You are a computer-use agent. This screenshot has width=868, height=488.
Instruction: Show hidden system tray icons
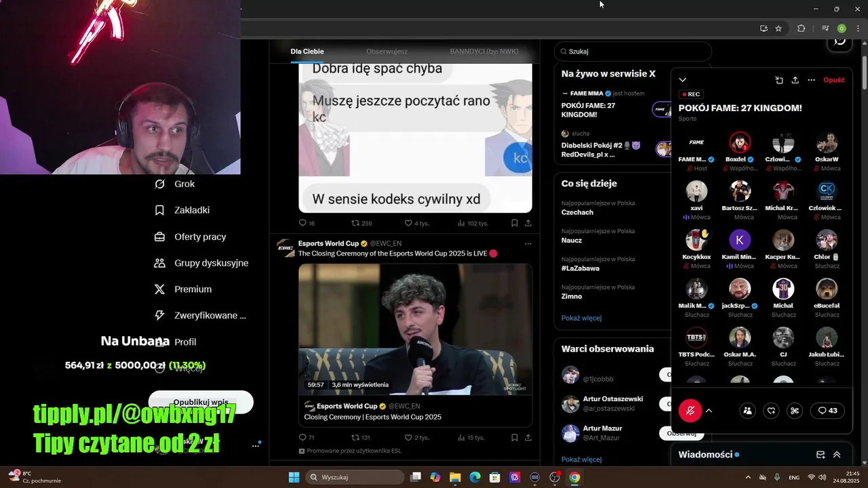(748, 477)
